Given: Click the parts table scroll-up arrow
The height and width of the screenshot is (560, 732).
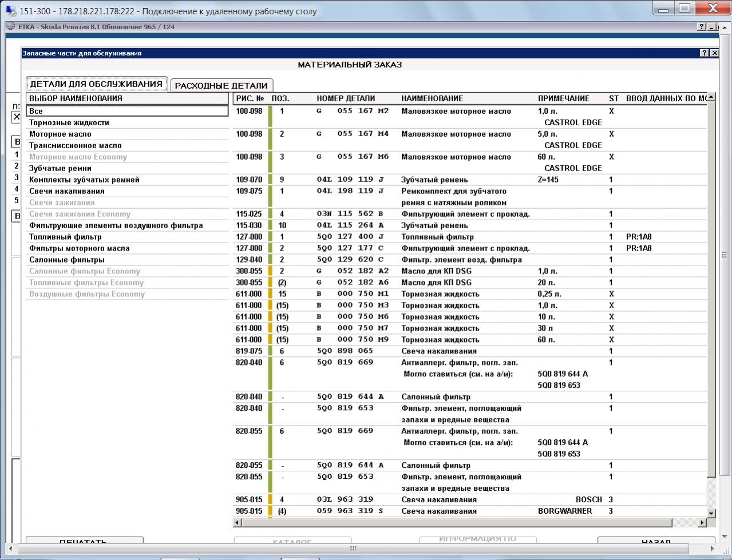Looking at the screenshot, I should (711, 98).
